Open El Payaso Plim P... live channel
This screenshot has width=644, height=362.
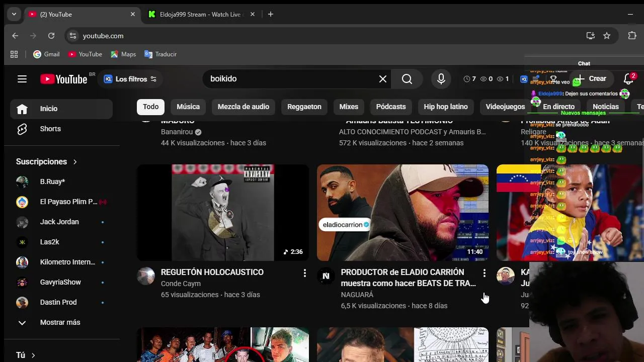coord(61,202)
